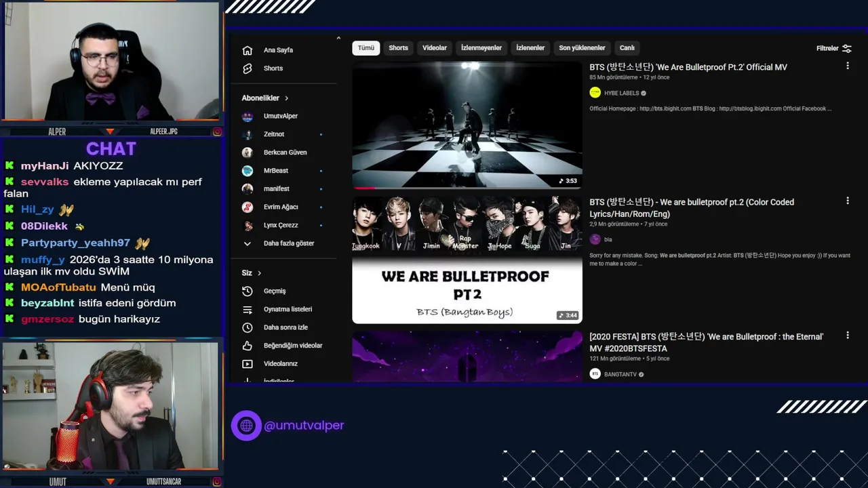The image size is (868, 488).
Task: Open Beğendiğim videolar thumbs-up icon
Action: click(248, 346)
